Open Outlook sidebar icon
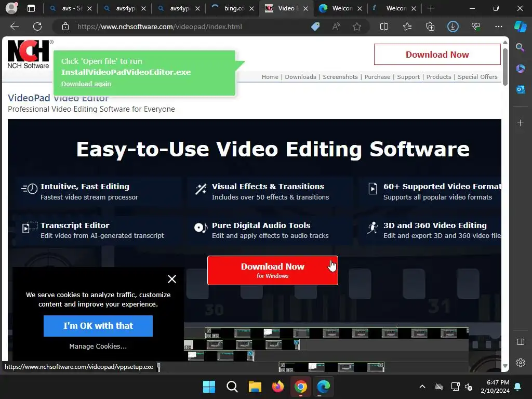Image resolution: width=532 pixels, height=399 pixels. click(520, 89)
